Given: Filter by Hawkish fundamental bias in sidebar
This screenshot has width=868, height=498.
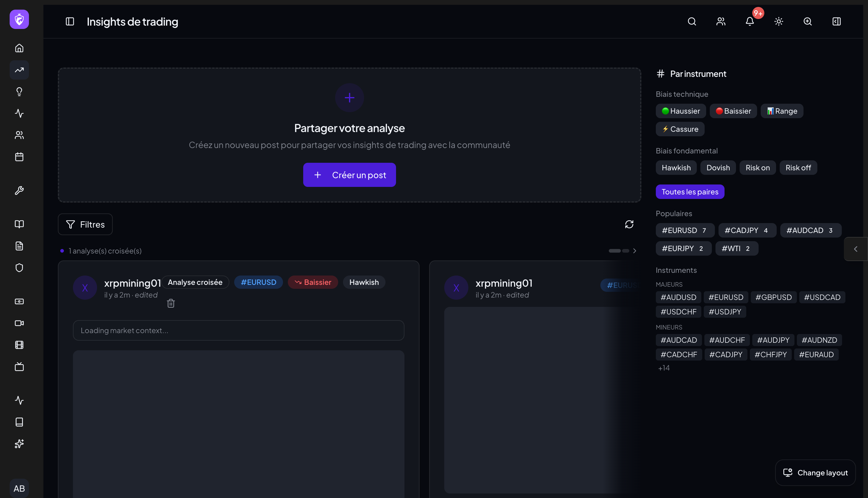Looking at the screenshot, I should coord(676,168).
